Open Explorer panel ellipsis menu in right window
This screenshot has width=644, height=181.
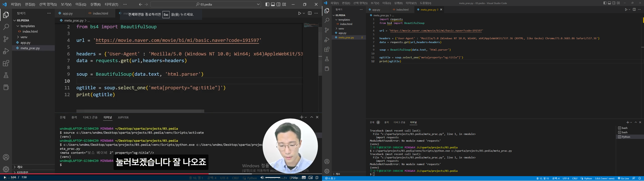(361, 10)
